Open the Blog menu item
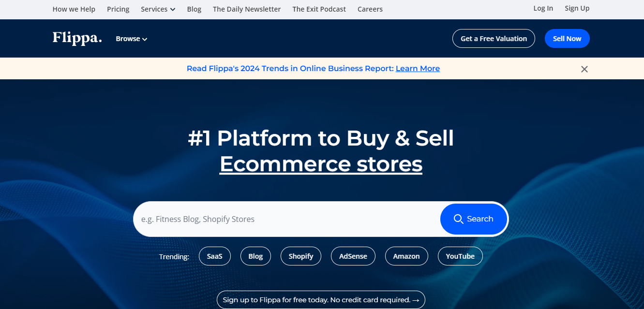The height and width of the screenshot is (309, 644). tap(194, 9)
